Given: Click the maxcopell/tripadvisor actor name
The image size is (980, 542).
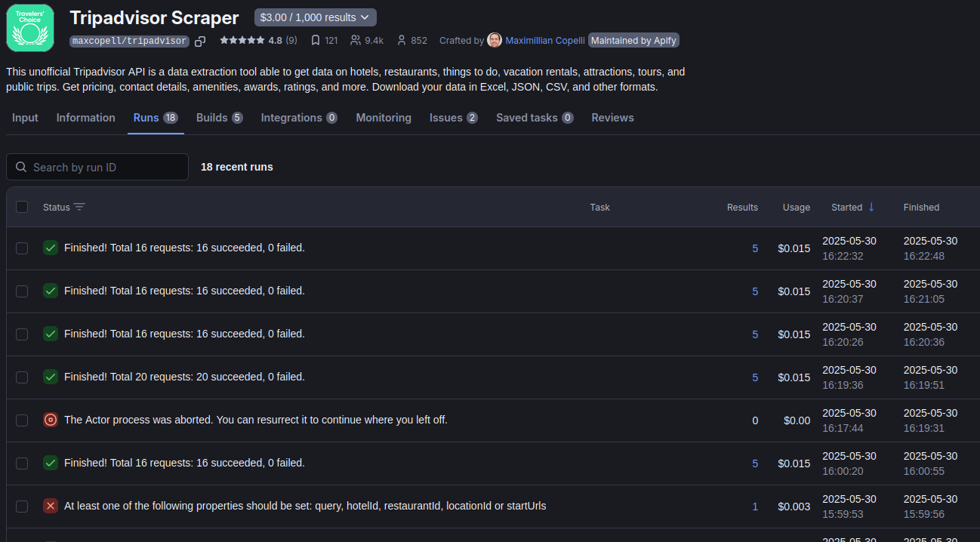Looking at the screenshot, I should [129, 41].
